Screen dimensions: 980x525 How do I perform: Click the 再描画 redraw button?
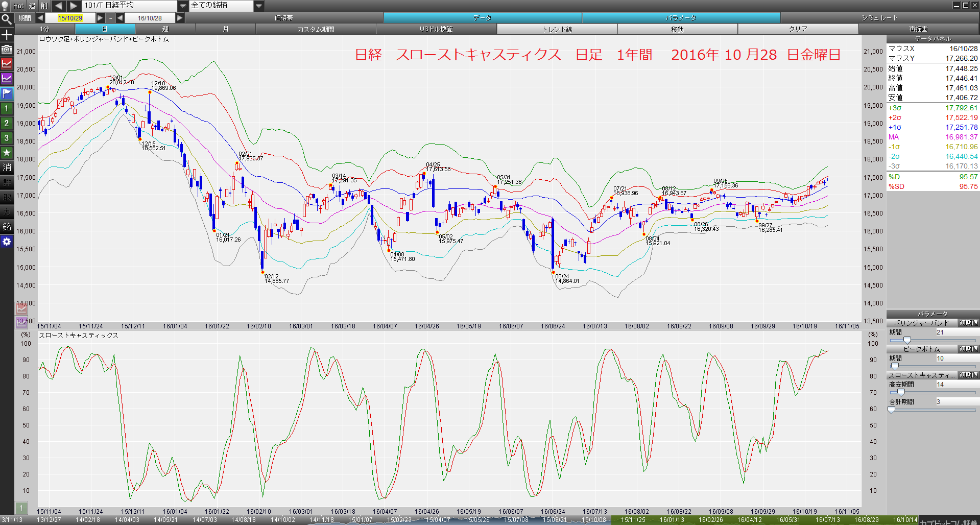coord(918,29)
